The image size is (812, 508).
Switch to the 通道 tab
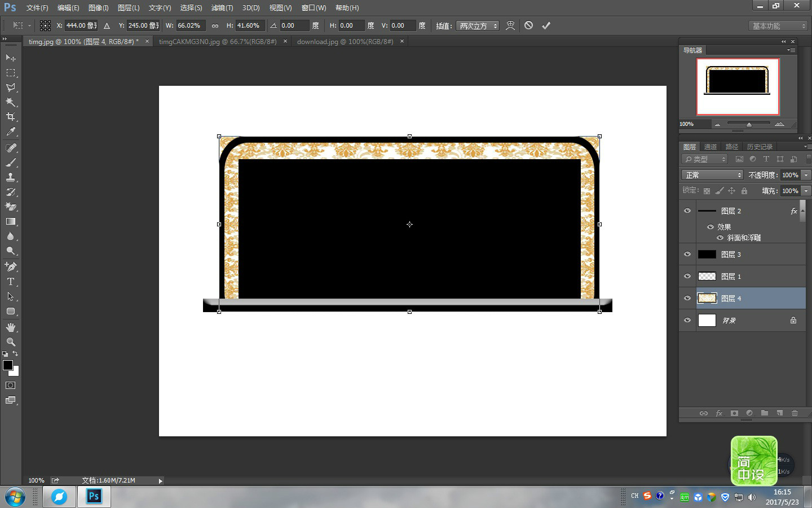(710, 147)
